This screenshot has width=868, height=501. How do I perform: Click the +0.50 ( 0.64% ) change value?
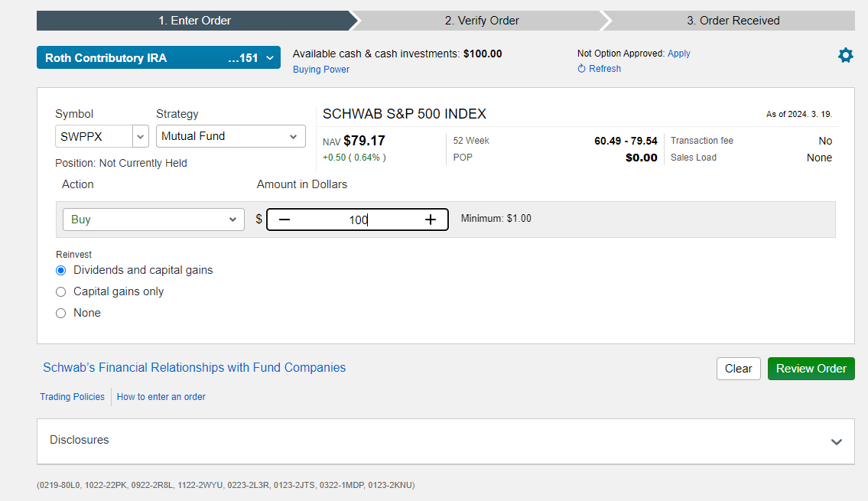point(354,158)
